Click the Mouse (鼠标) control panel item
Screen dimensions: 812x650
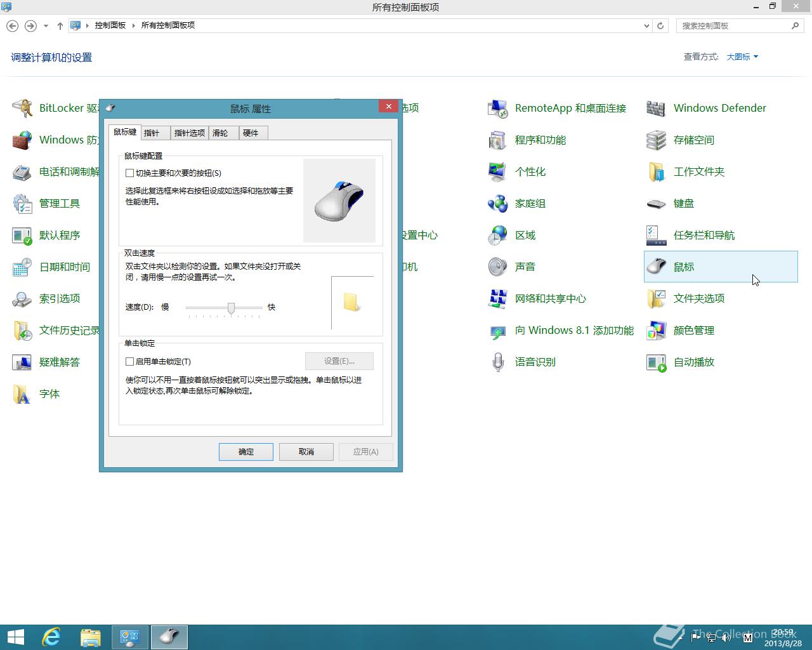pos(721,267)
